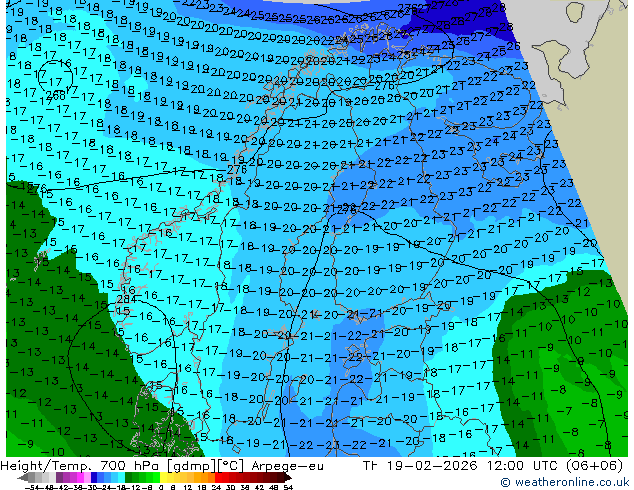Select the Arpege-eu model name label
This screenshot has height=490, width=634.
(x=287, y=466)
